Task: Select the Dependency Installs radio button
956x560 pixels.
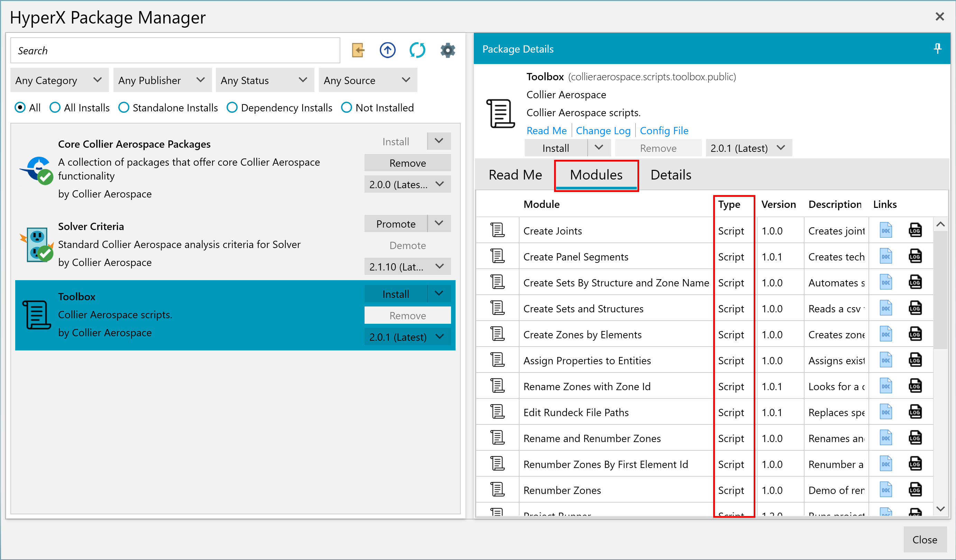Action: [x=232, y=108]
